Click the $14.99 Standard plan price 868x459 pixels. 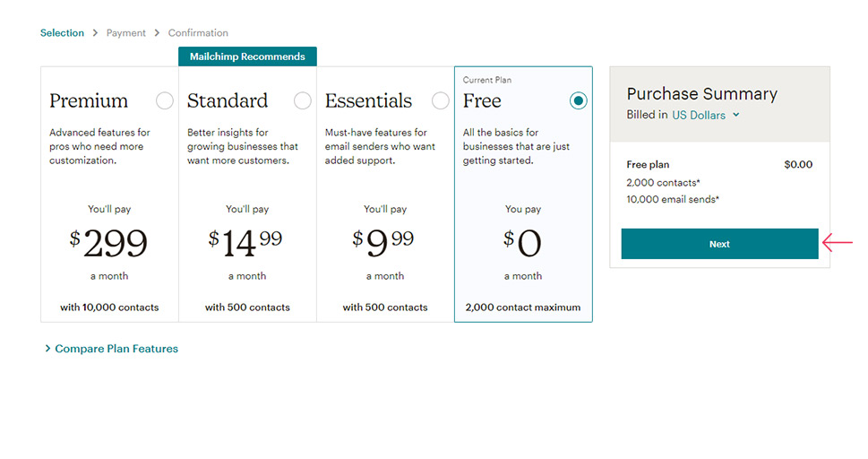245,243
